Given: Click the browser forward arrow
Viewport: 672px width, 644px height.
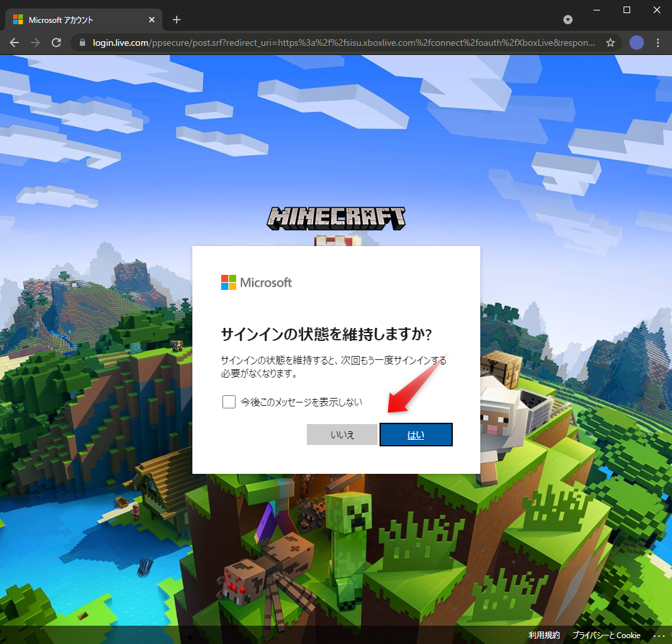Looking at the screenshot, I should coord(35,43).
